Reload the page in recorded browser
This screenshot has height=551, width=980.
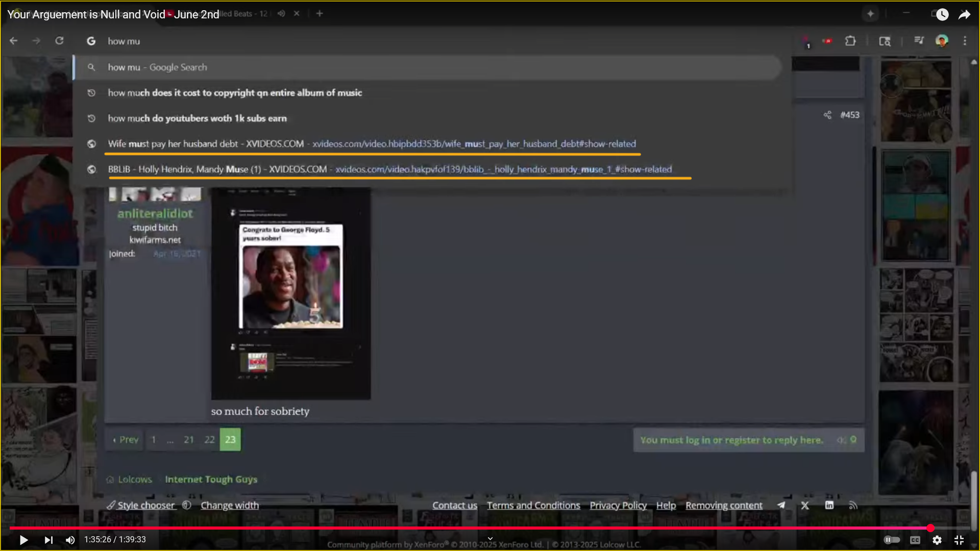59,41
